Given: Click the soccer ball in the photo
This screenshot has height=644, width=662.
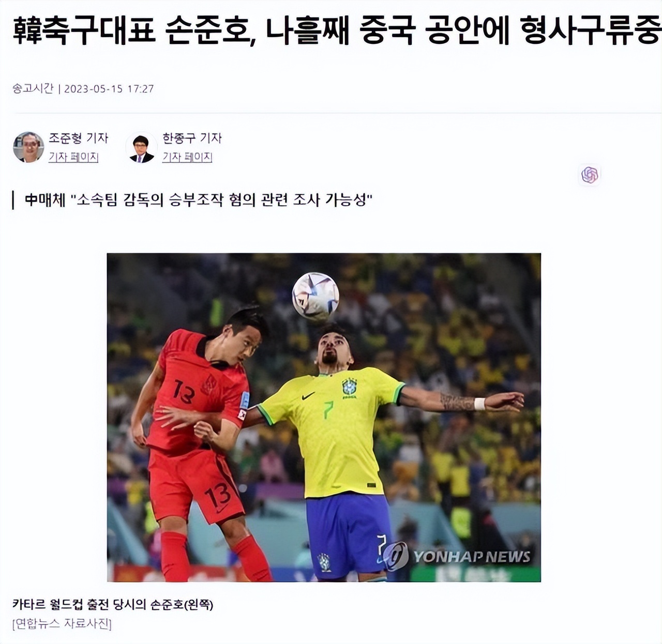Looking at the screenshot, I should pyautogui.click(x=315, y=296).
